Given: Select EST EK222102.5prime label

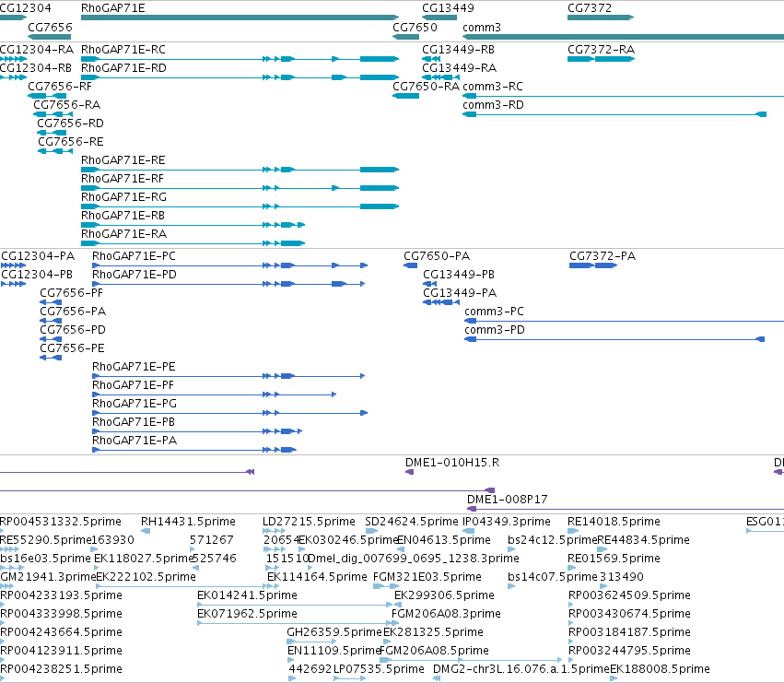Looking at the screenshot, I should [146, 577].
